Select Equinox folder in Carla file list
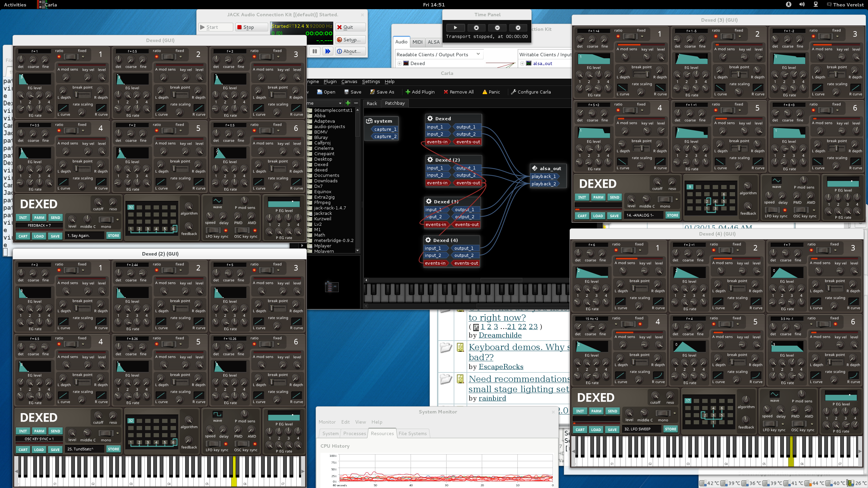This screenshot has height=488, width=868. coord(322,191)
